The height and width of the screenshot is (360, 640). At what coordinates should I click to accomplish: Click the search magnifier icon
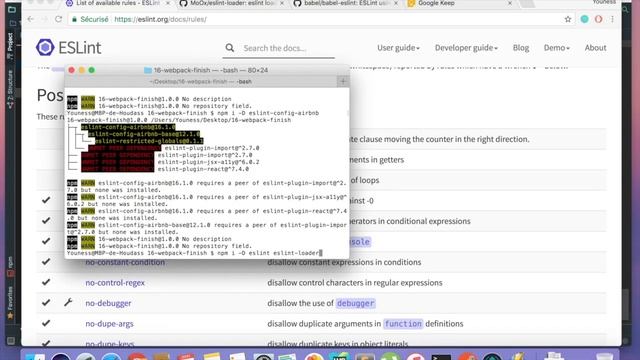(x=230, y=48)
